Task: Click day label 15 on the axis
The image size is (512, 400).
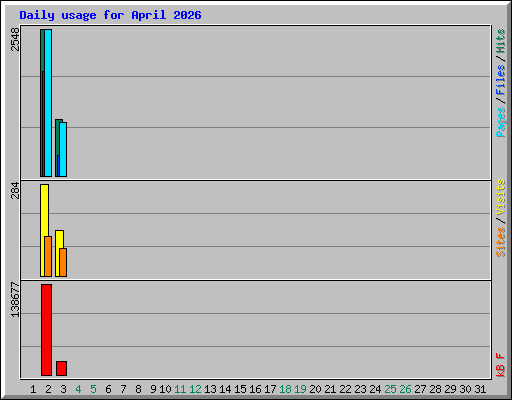Action: 240,389
